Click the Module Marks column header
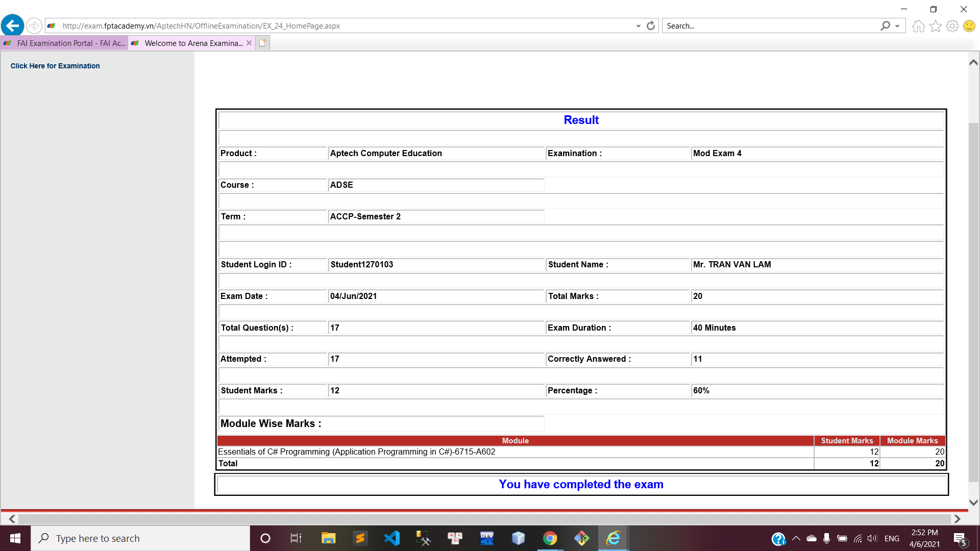 tap(913, 441)
